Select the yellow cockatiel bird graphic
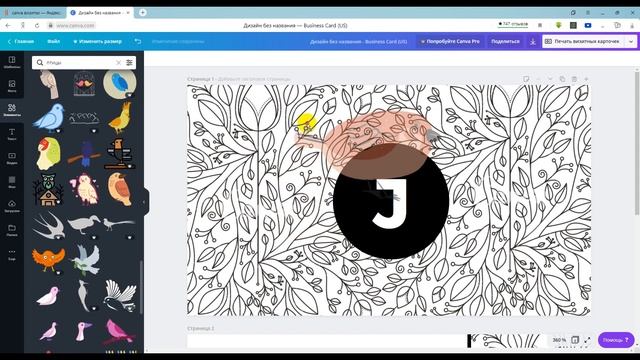This screenshot has width=640, height=360. (120, 118)
